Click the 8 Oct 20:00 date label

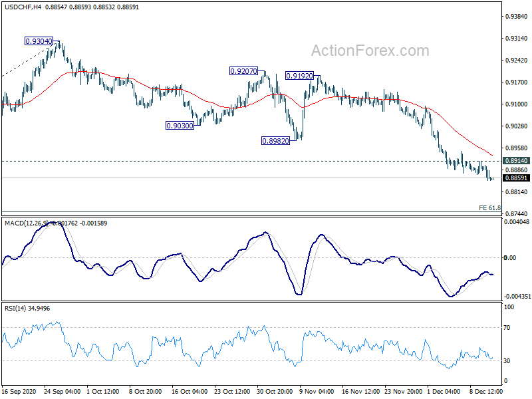[x=146, y=391]
